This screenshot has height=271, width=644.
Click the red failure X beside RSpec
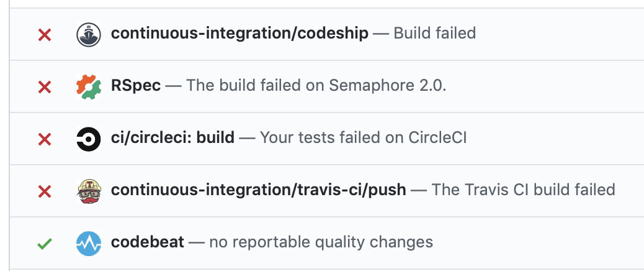click(x=45, y=87)
